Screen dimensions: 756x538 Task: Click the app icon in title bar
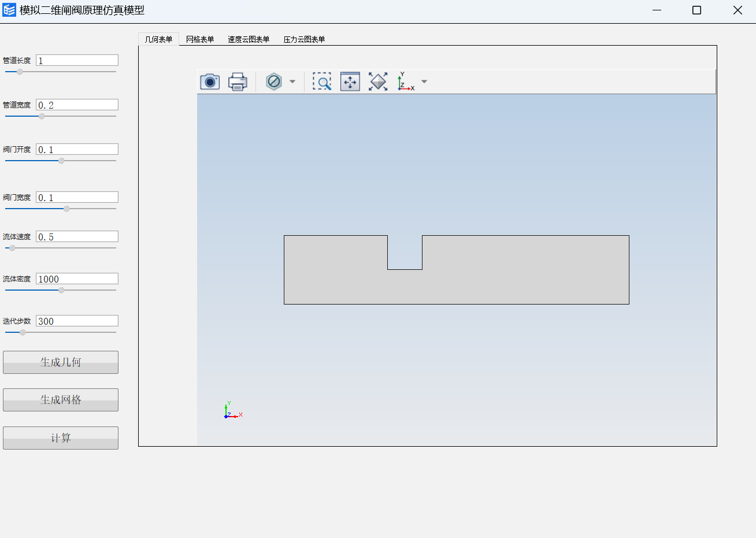point(9,10)
